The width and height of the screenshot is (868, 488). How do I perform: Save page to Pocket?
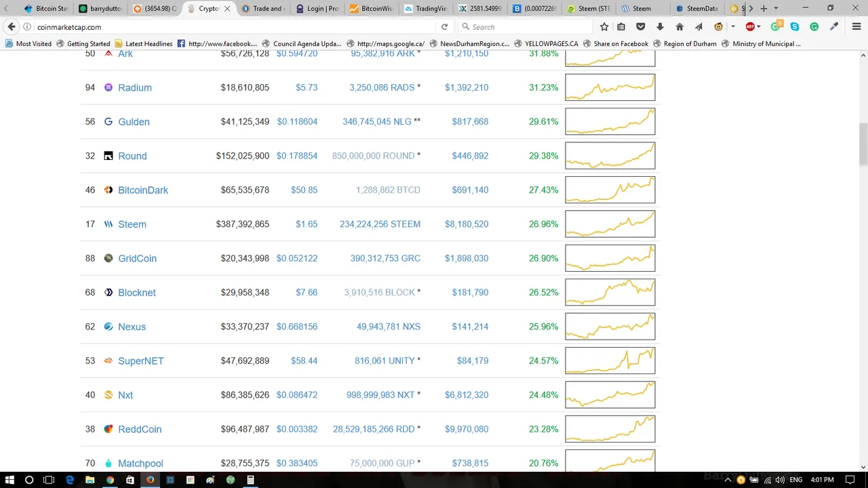(x=641, y=27)
